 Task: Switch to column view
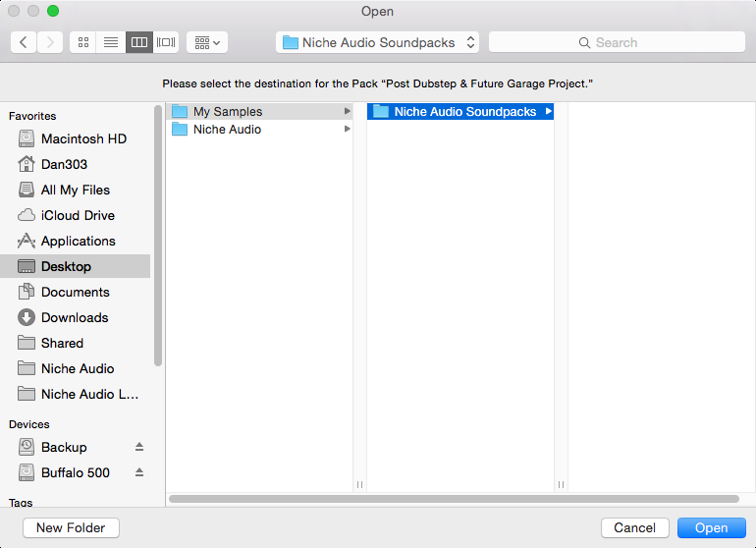pos(139,42)
